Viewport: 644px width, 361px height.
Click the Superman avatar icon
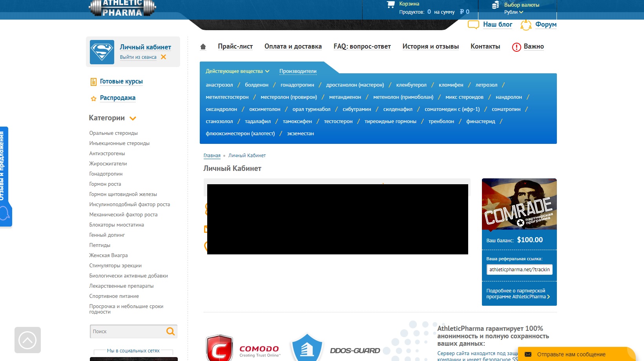coord(102,52)
